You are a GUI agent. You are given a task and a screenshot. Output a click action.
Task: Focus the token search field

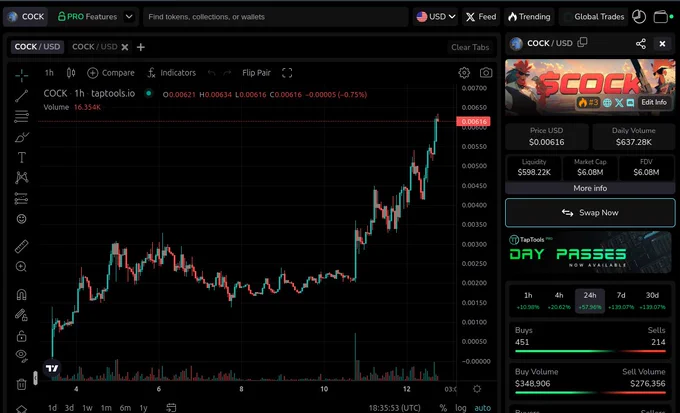pyautogui.click(x=276, y=17)
